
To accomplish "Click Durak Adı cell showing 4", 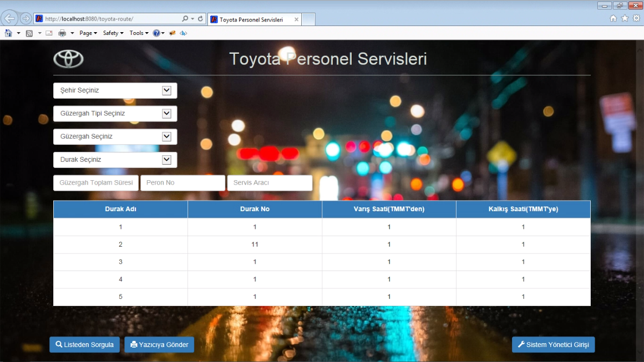I will coord(120,279).
